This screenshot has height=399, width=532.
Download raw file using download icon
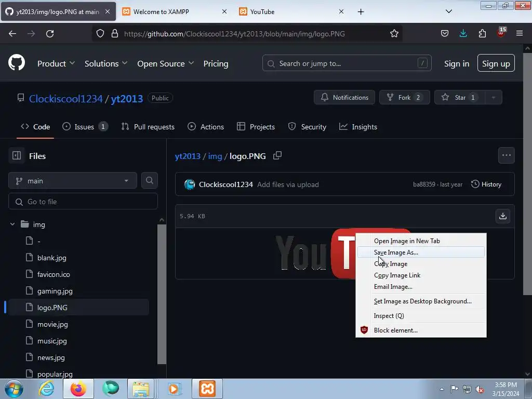(x=503, y=216)
